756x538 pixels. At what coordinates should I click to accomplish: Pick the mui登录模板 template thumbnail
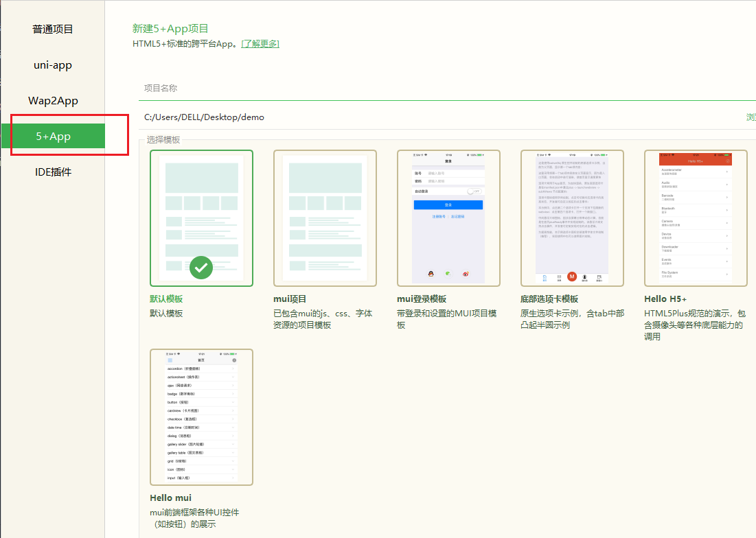coord(448,218)
